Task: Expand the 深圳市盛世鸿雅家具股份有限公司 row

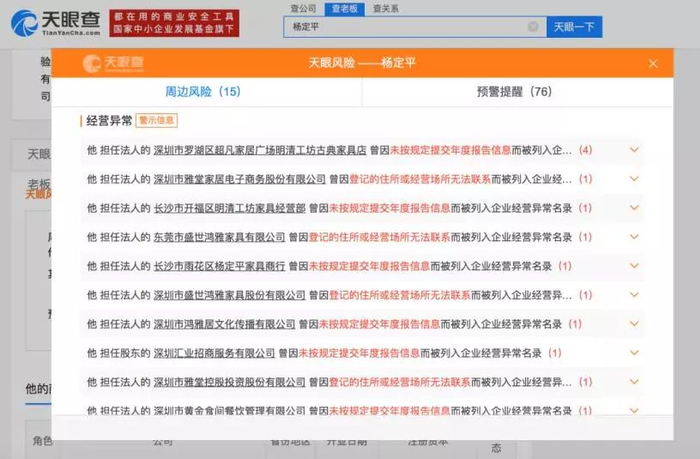Action: tap(634, 295)
